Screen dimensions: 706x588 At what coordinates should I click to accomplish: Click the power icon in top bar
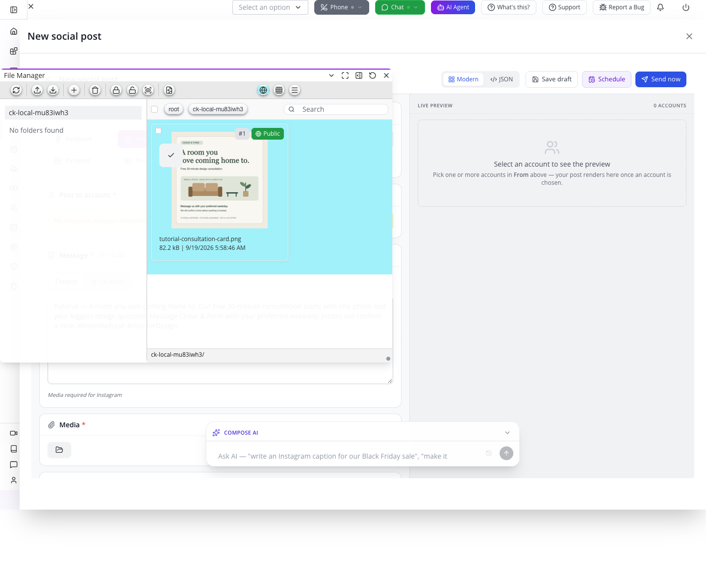pyautogui.click(x=686, y=7)
